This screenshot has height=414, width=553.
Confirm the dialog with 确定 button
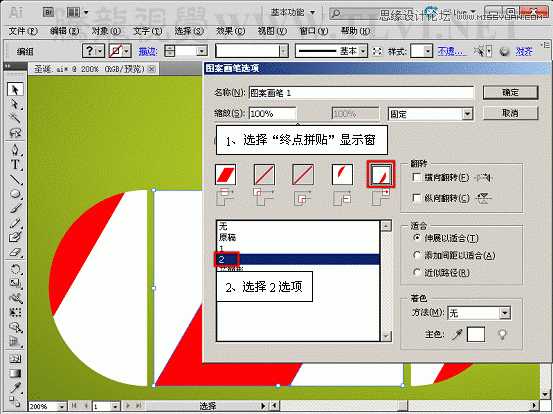click(510, 93)
